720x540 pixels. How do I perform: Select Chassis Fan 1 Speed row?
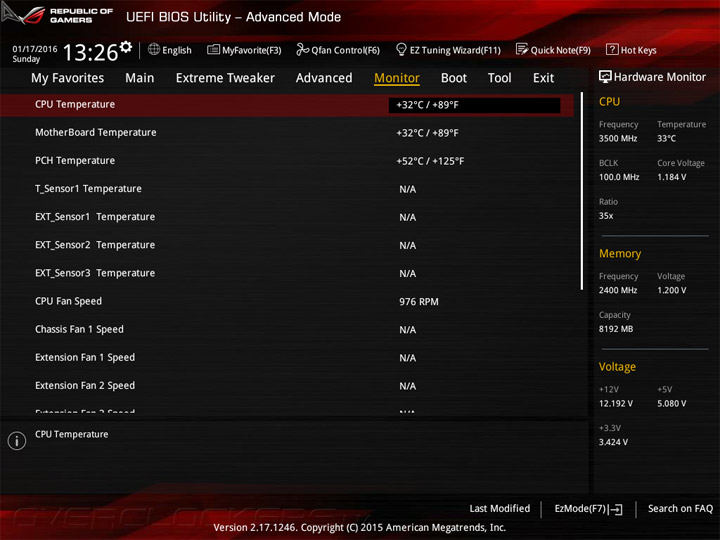(x=287, y=329)
